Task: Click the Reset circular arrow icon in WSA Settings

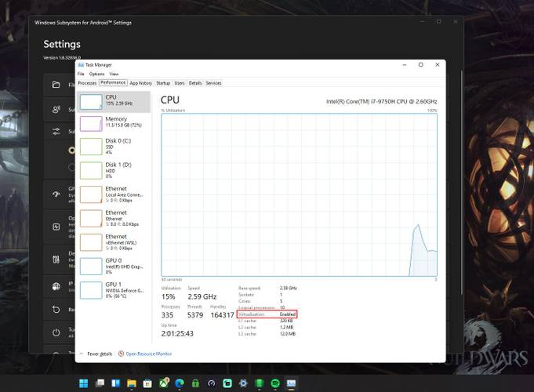Action: click(x=56, y=309)
